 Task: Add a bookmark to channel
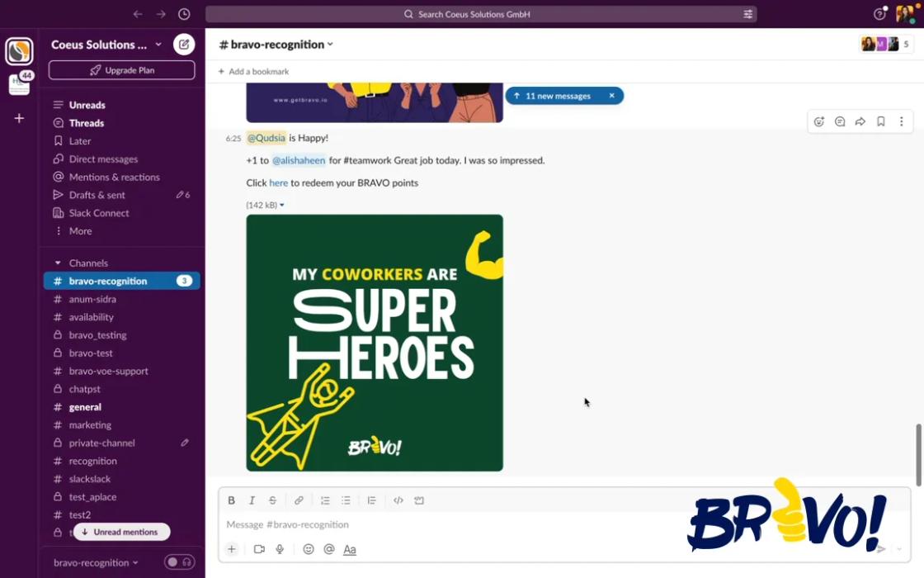pos(253,71)
